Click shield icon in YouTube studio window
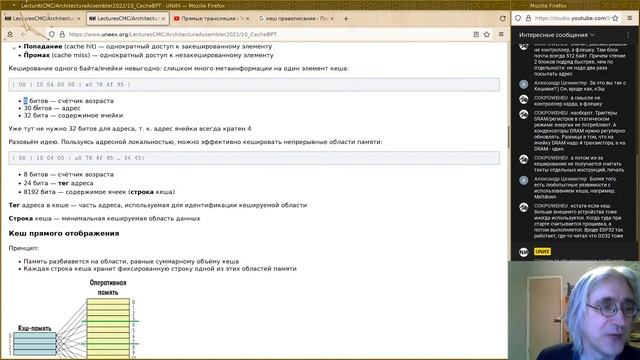The image size is (640, 360). 518,18
